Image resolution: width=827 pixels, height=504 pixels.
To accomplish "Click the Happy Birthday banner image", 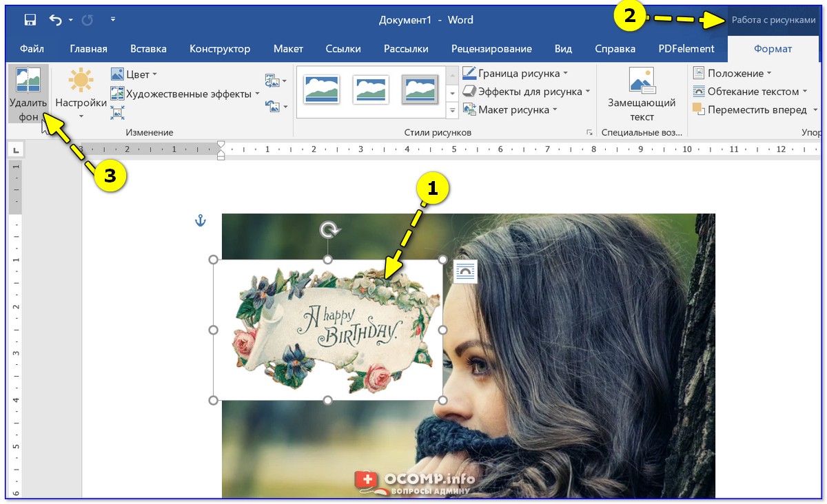I will coord(328,330).
